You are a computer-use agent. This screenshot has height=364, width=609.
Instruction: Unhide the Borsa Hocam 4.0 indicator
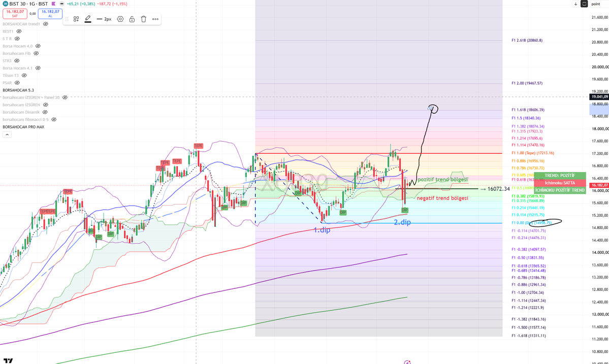point(38,46)
